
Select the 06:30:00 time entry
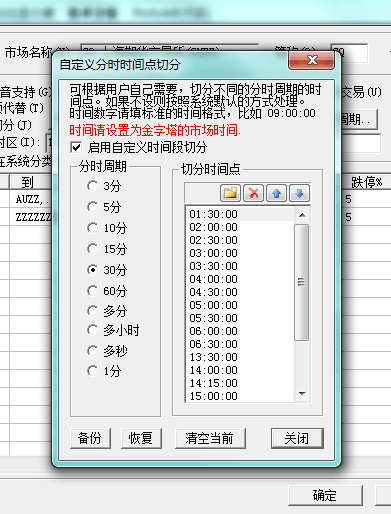click(240, 344)
